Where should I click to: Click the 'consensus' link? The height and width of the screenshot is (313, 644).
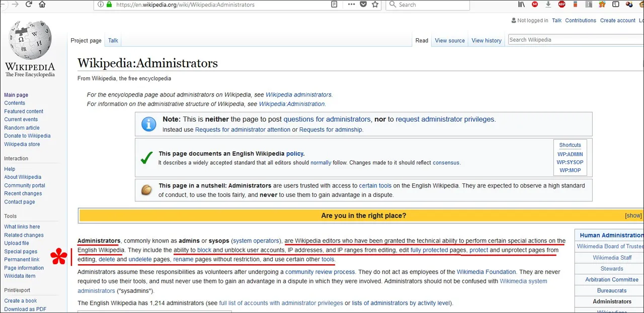446,163
